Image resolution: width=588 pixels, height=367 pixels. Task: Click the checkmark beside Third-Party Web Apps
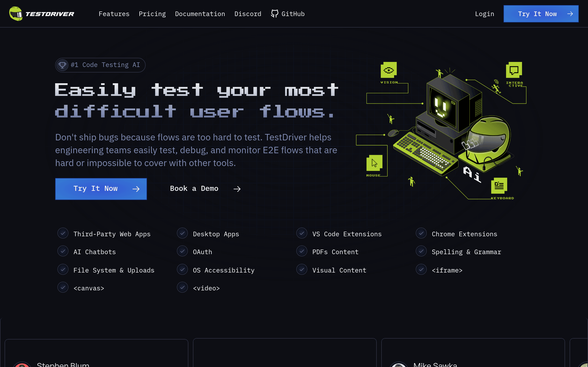[x=63, y=233]
